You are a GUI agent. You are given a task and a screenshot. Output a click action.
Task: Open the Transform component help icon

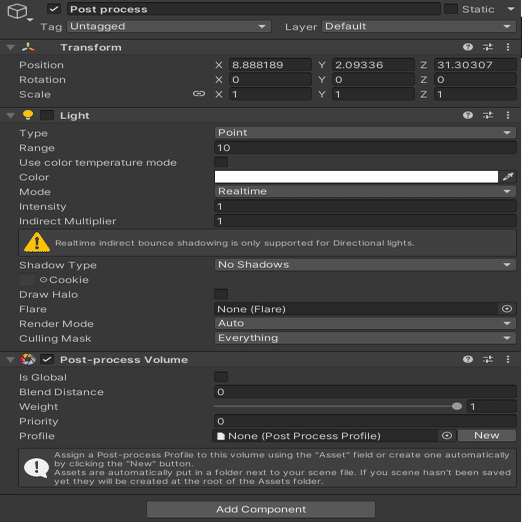tap(468, 47)
